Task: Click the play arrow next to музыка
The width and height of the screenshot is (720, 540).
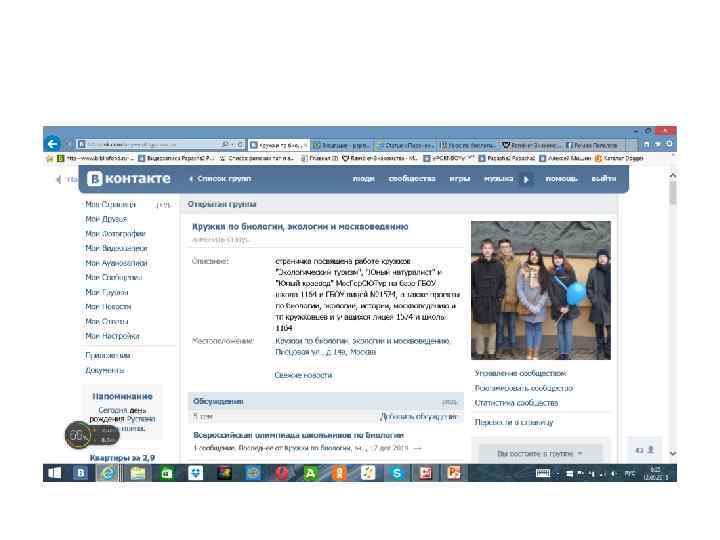Action: (x=526, y=180)
